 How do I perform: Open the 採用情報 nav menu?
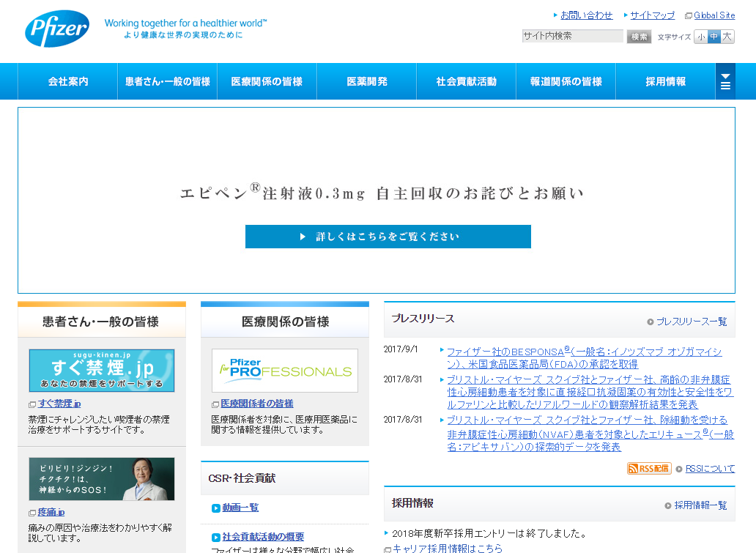click(x=666, y=81)
